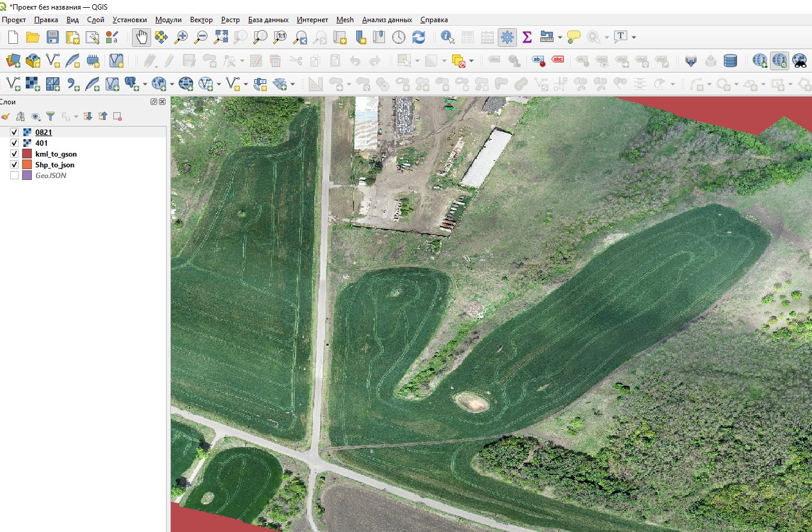
Task: Click the Zoom Full extent icon
Action: coord(221,37)
